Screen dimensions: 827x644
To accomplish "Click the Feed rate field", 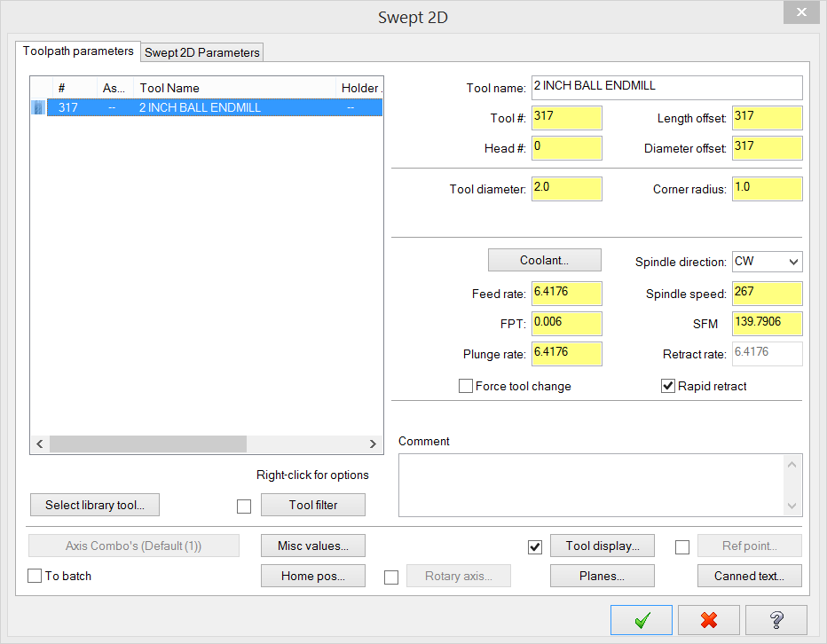I will (566, 294).
